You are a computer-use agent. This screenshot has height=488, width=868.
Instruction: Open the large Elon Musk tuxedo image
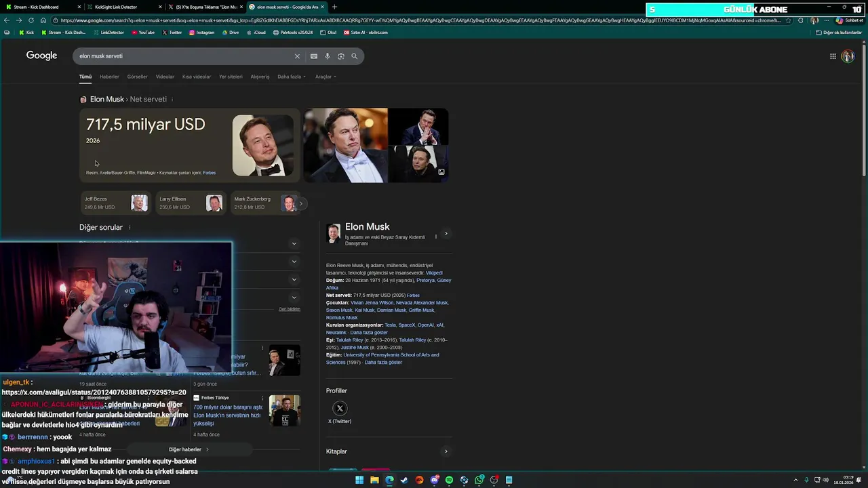346,146
